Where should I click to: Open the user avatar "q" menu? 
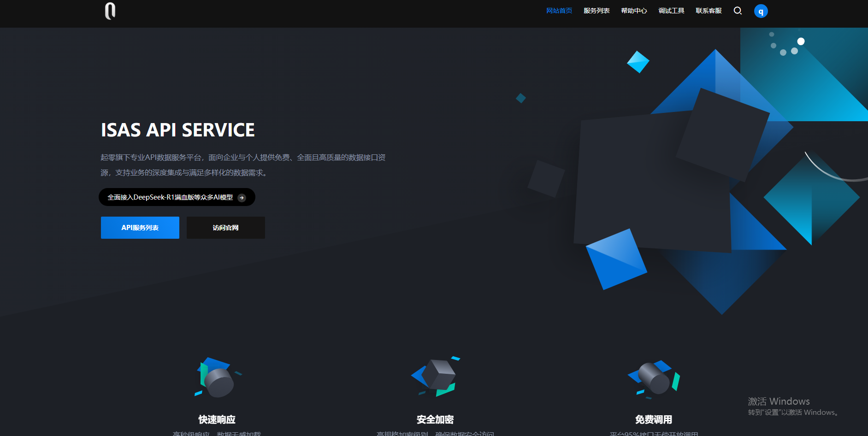pos(761,11)
